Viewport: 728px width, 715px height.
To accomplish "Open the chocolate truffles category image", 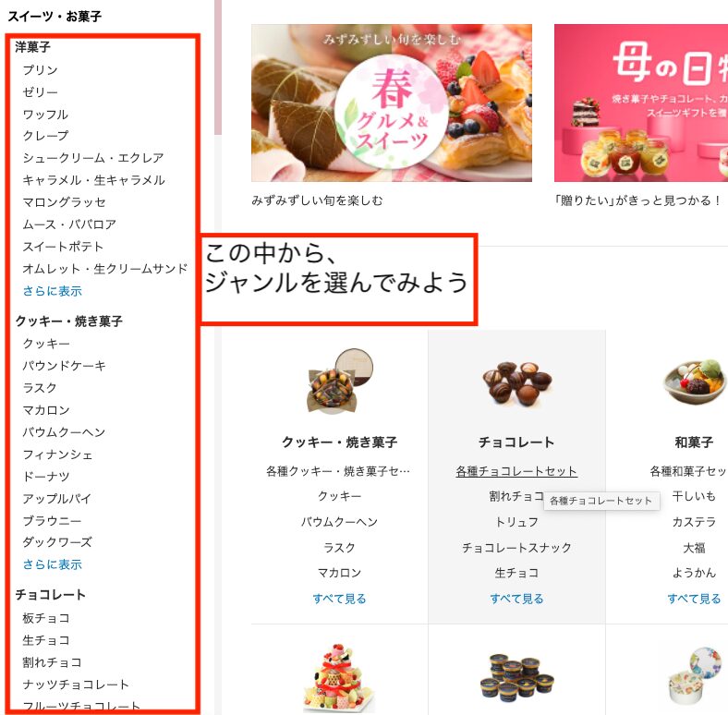I will [x=516, y=383].
